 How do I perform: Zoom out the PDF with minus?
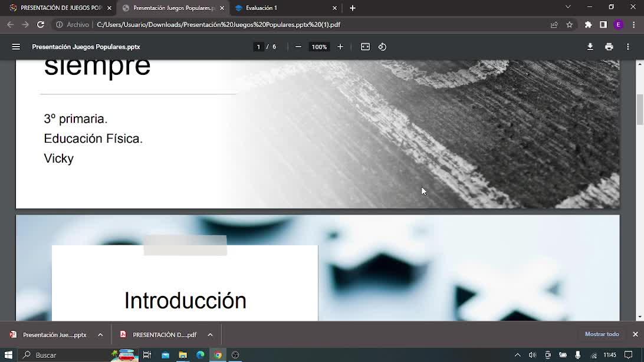[298, 47]
